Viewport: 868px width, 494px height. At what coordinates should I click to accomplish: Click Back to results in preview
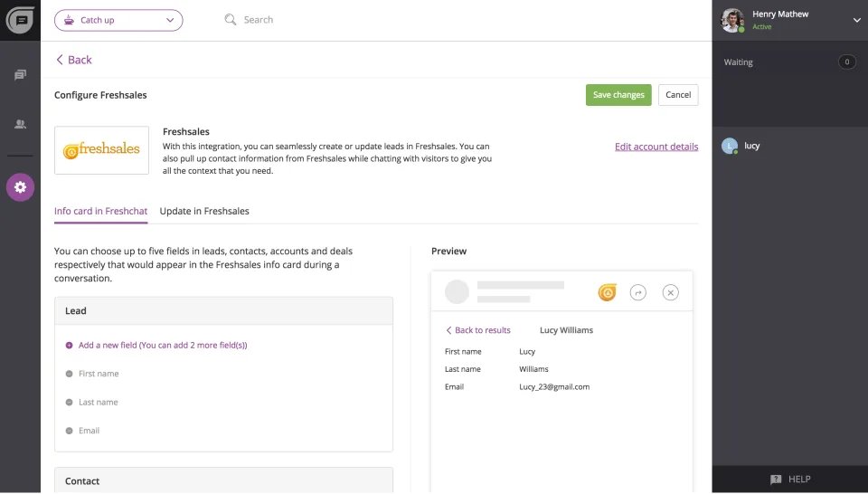[478, 330]
